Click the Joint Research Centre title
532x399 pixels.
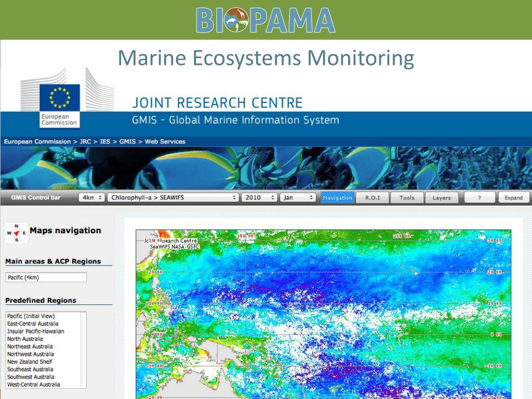[x=218, y=102]
